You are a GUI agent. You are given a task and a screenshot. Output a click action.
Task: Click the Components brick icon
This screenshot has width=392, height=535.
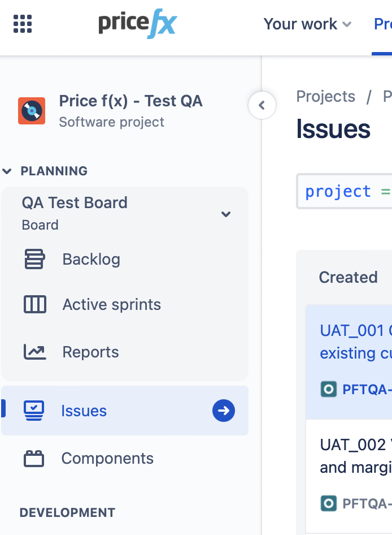pos(34,459)
